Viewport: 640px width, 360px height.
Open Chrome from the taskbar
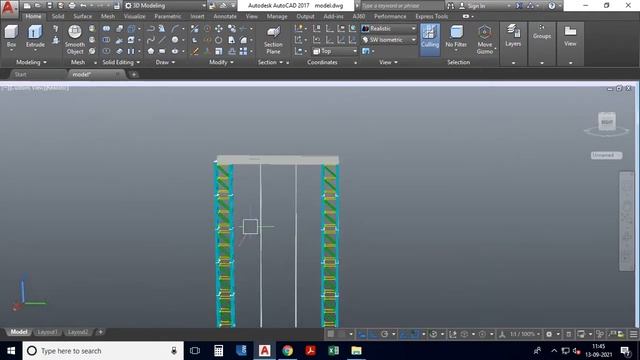tap(287, 351)
